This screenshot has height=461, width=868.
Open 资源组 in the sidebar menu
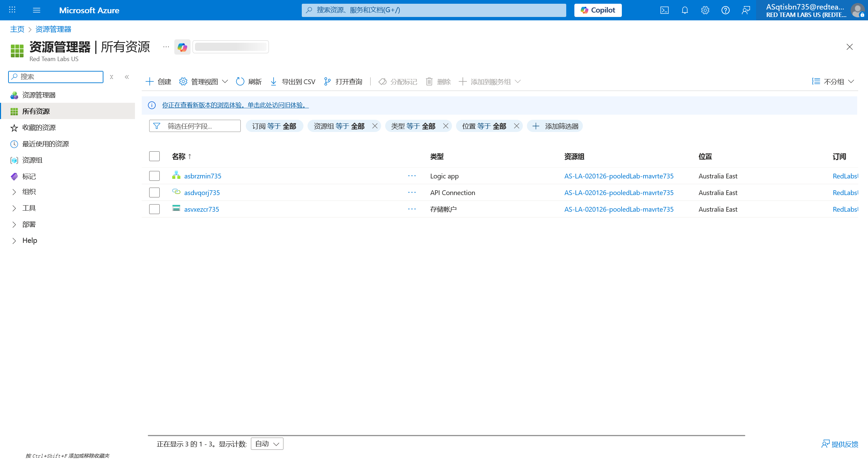click(32, 160)
